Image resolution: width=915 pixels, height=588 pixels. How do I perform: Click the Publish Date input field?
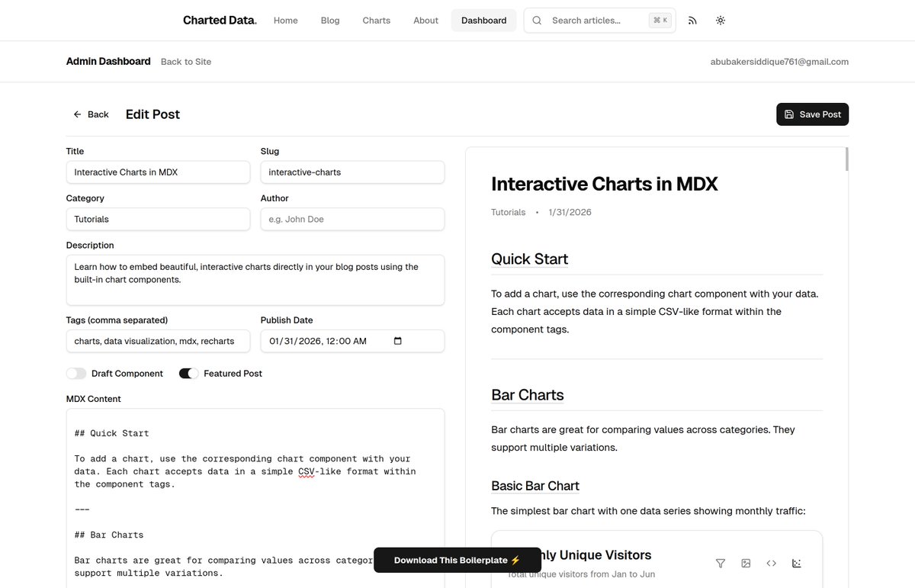352,341
